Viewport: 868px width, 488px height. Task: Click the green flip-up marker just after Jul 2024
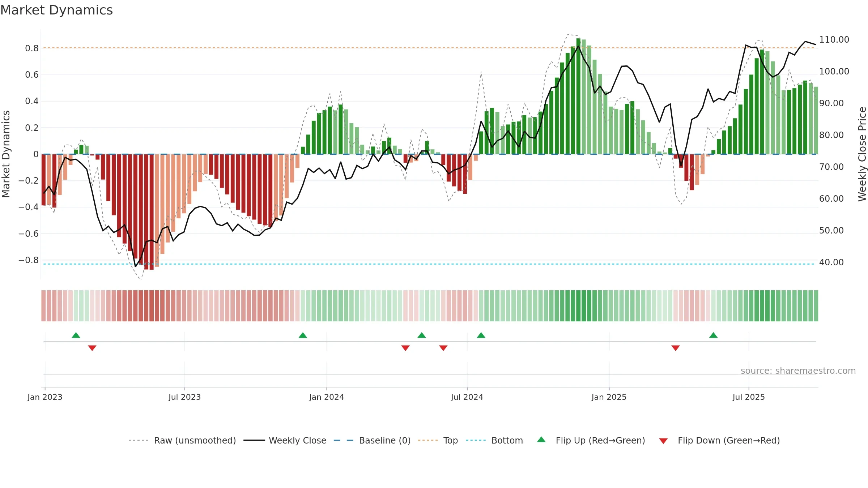click(x=481, y=335)
